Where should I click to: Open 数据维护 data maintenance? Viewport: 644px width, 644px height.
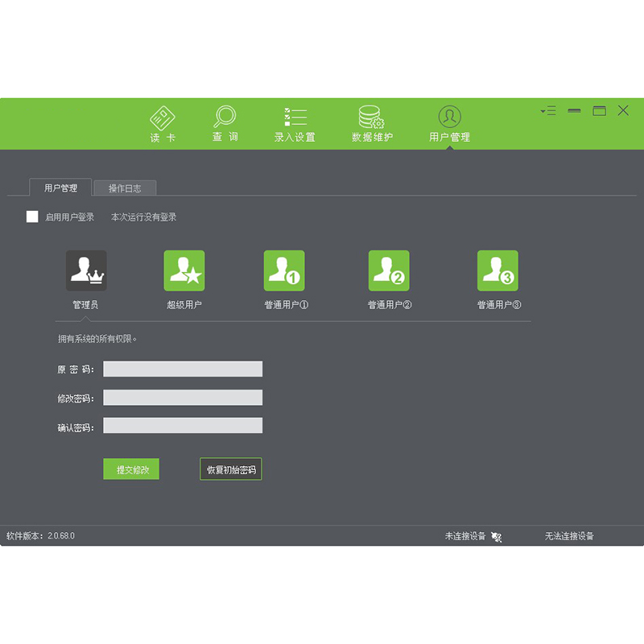pos(372,123)
